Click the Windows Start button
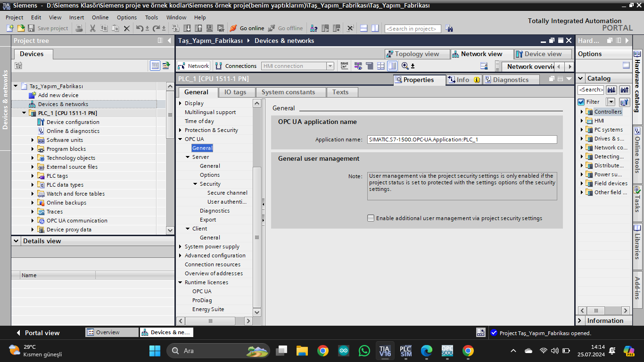The height and width of the screenshot is (362, 644). [x=155, y=351]
